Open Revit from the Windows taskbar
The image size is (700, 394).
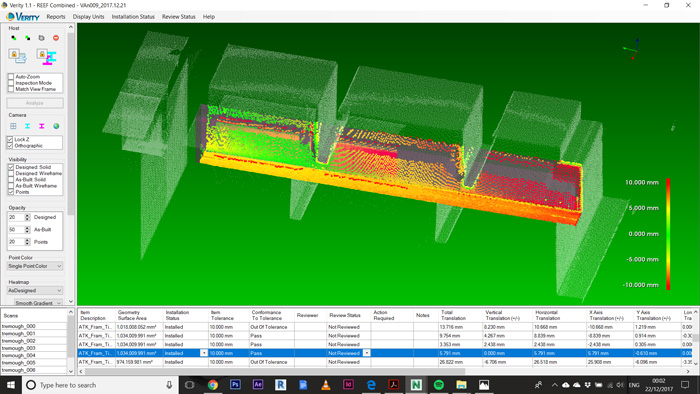(280, 385)
